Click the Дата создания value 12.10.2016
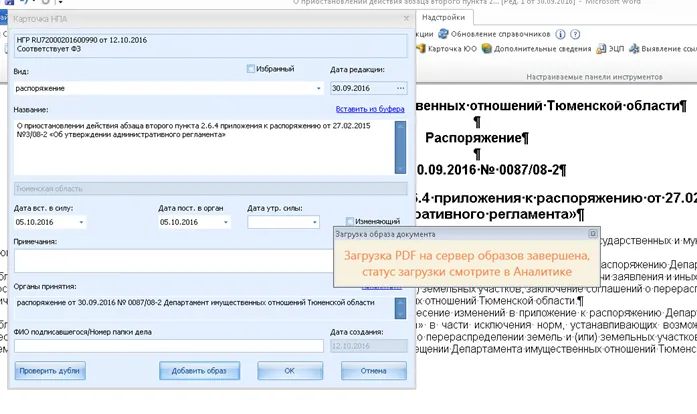The width and height of the screenshot is (697, 414). coord(369,346)
